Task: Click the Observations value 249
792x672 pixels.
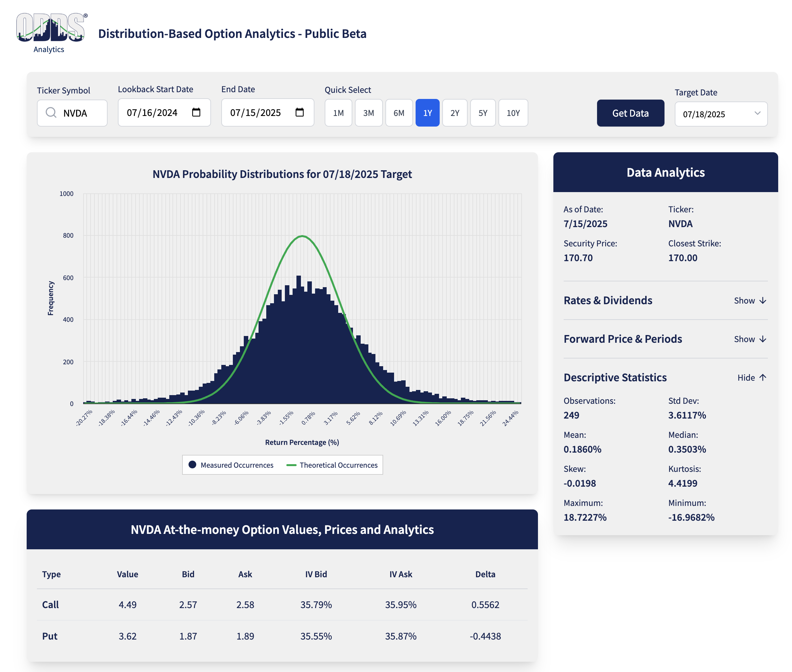Action: [571, 415]
